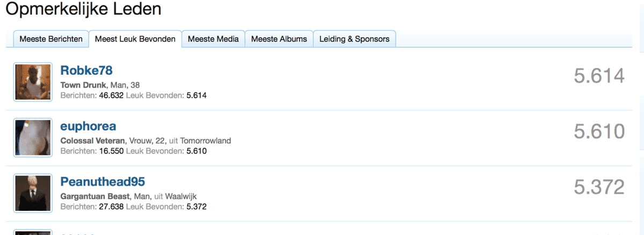Open Robke78's avatar thumbnail
The height and width of the screenshot is (235, 644).
pos(33,82)
